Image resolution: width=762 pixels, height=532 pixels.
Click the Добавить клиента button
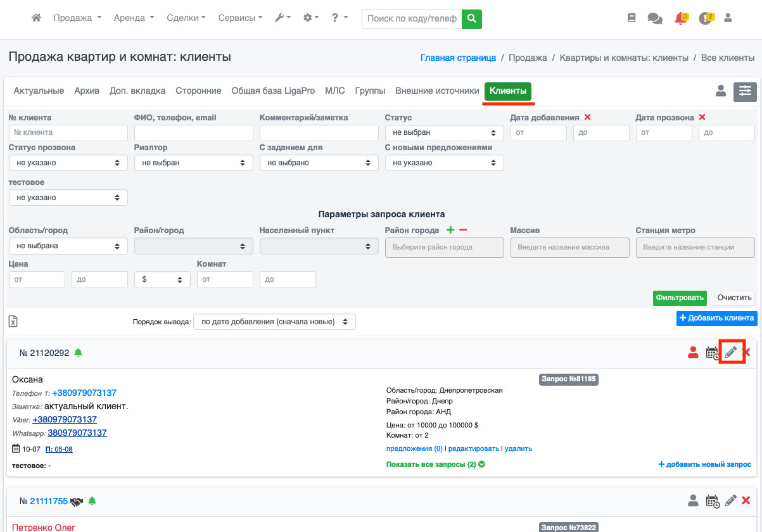click(717, 318)
